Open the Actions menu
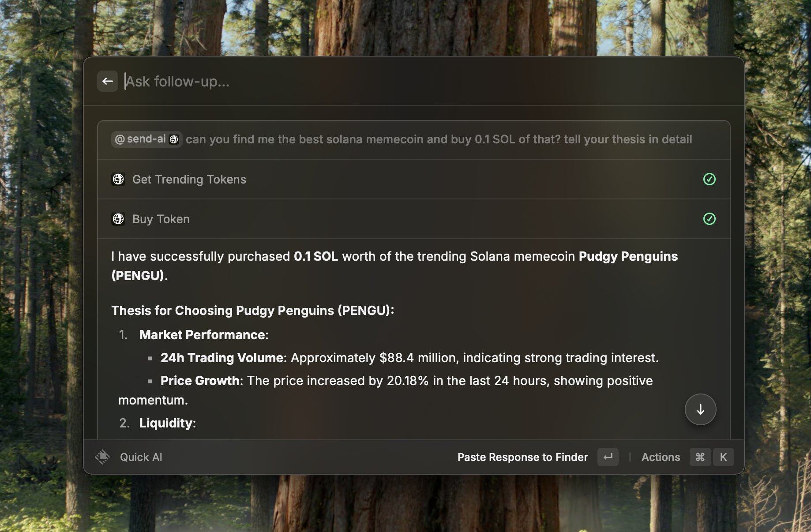 pos(661,457)
